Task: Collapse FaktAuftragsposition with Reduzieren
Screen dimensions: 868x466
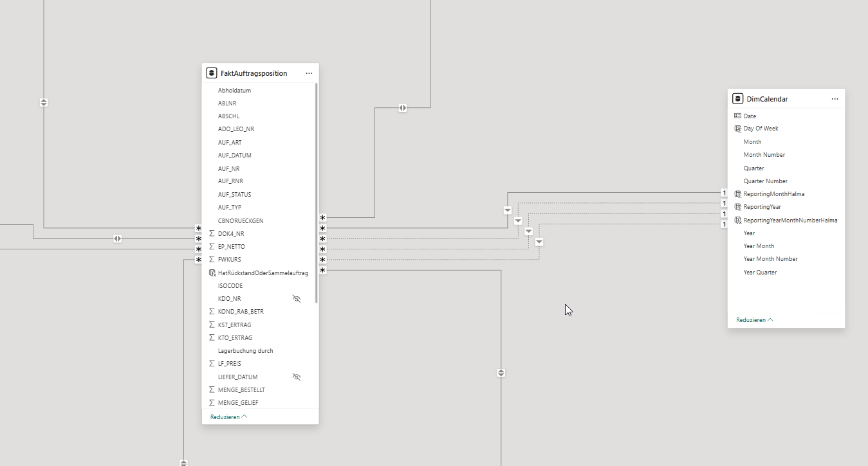Action: [x=228, y=417]
